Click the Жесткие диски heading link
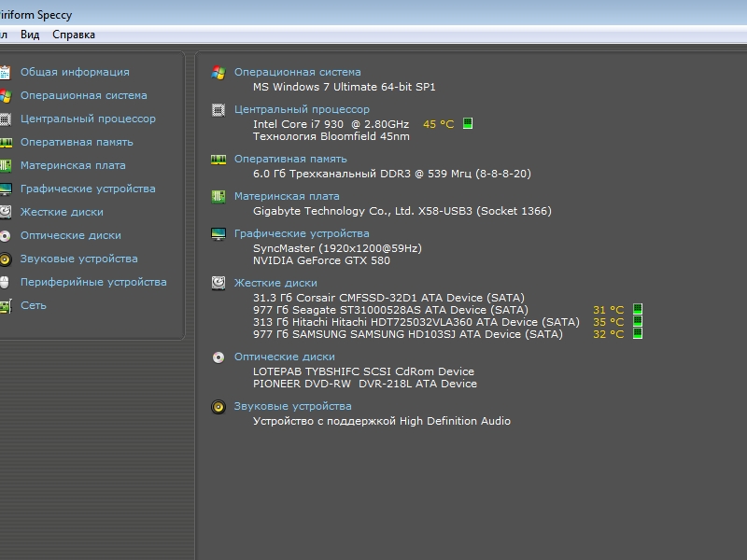747x560 pixels. [275, 282]
